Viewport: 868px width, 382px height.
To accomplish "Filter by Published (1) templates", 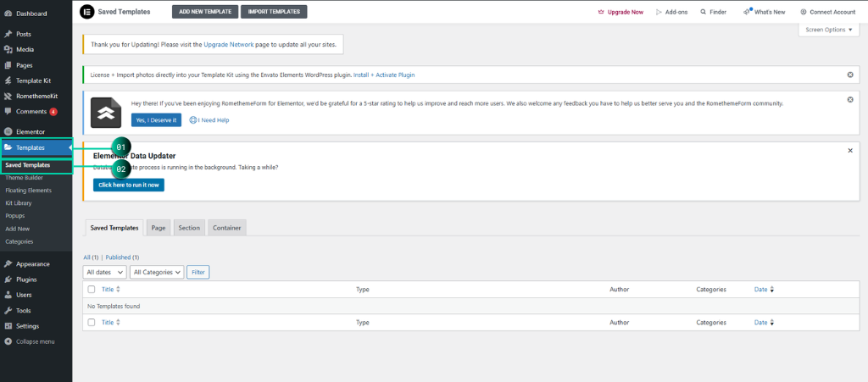I will 122,257.
